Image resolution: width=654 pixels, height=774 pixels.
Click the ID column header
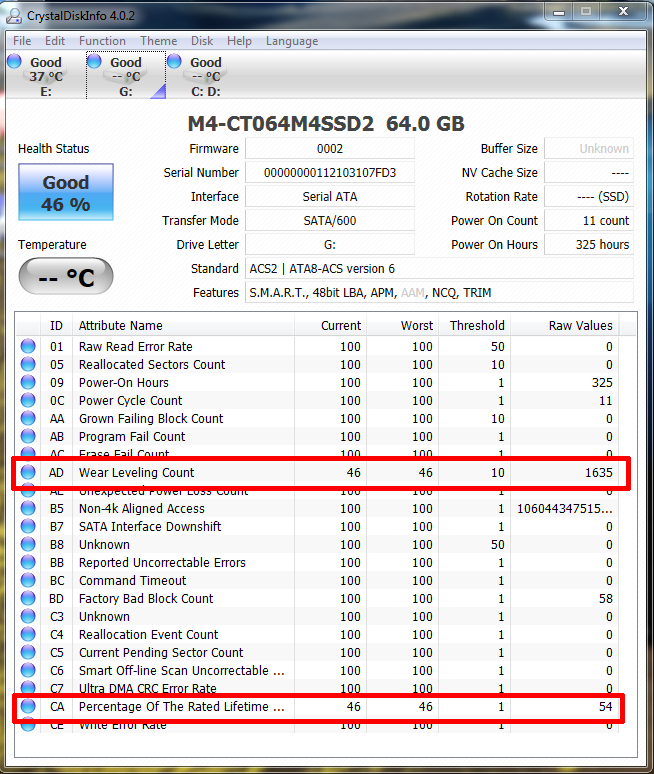pos(56,326)
